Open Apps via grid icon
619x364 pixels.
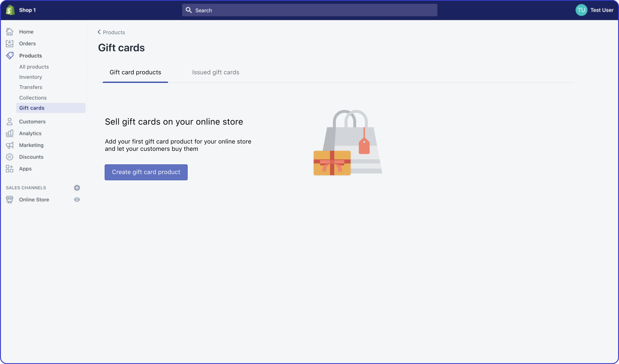(x=10, y=169)
